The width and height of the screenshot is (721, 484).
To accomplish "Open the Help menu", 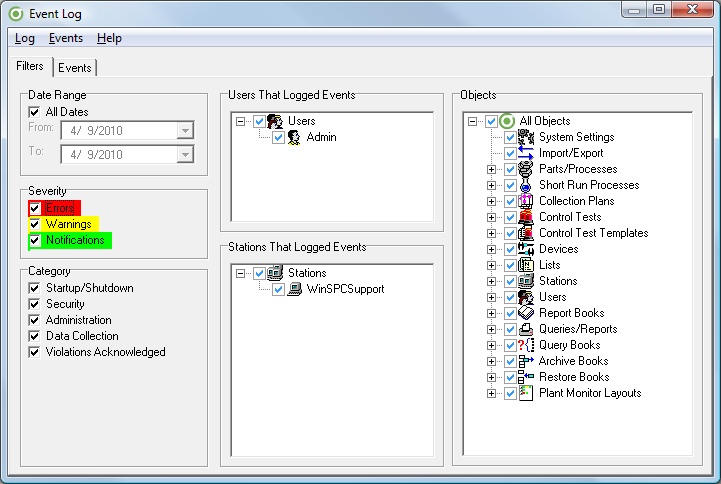I will (109, 38).
